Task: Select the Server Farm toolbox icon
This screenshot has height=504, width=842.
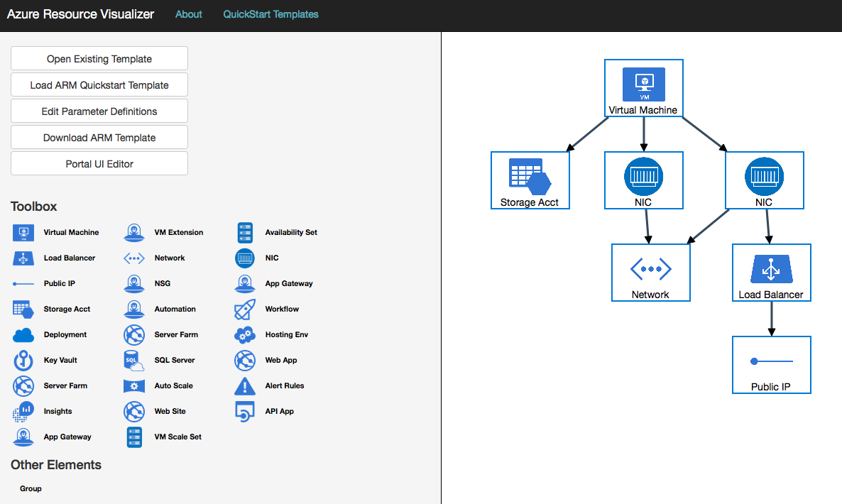Action: [23, 385]
